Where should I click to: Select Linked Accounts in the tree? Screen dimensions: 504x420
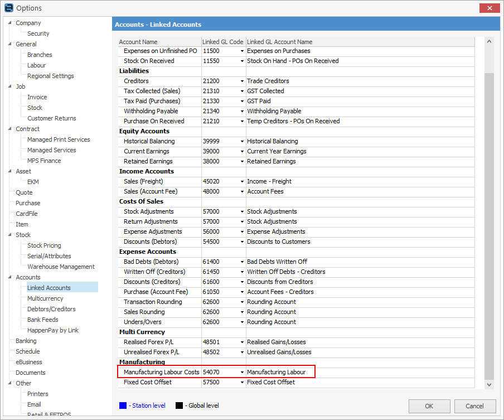[x=49, y=287]
